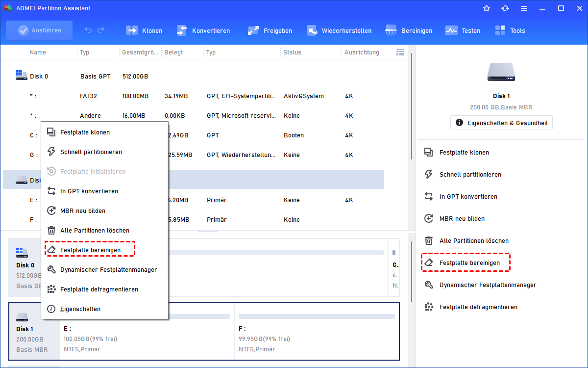Sort by the Name column header
This screenshot has width=588, height=368.
(x=38, y=53)
